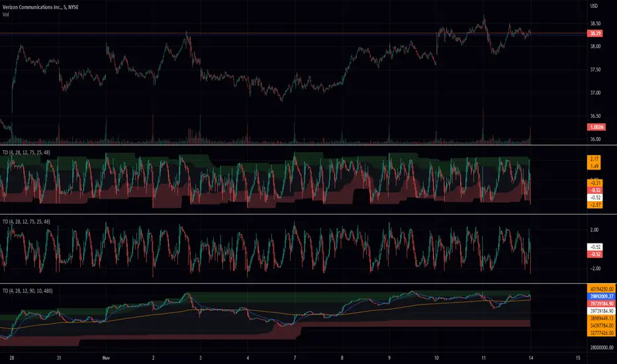Select the TD (4, 28, 12, 90, 10, 480) label
Viewport: 617px width, 364px height.
click(x=28, y=291)
